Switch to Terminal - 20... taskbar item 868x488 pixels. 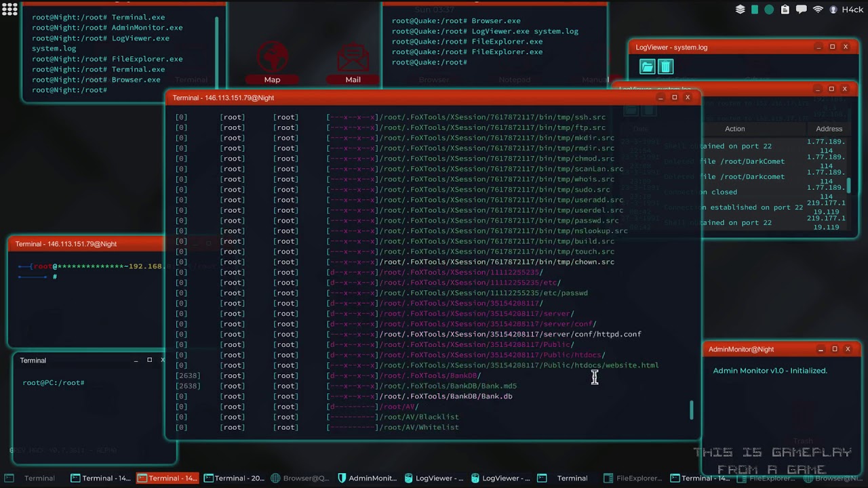pos(235,478)
